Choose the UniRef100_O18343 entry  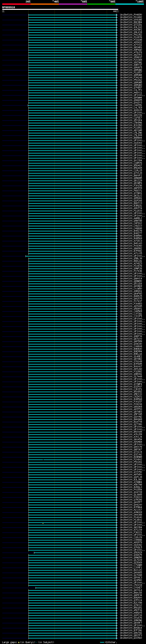tap(131, 143)
